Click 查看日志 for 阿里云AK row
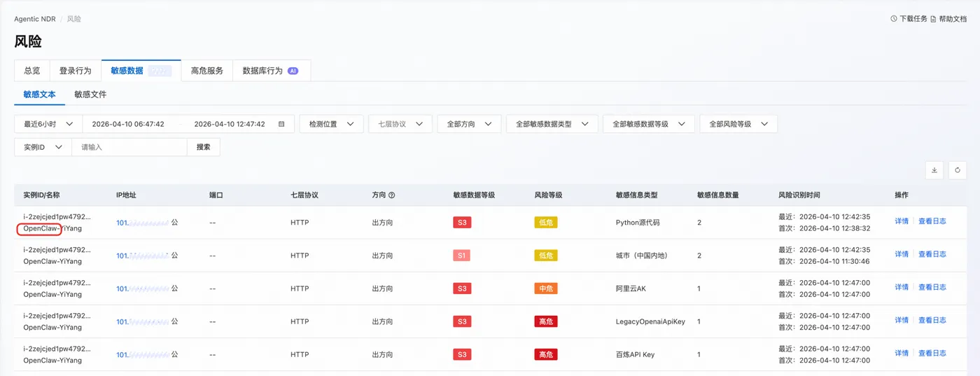 932,287
